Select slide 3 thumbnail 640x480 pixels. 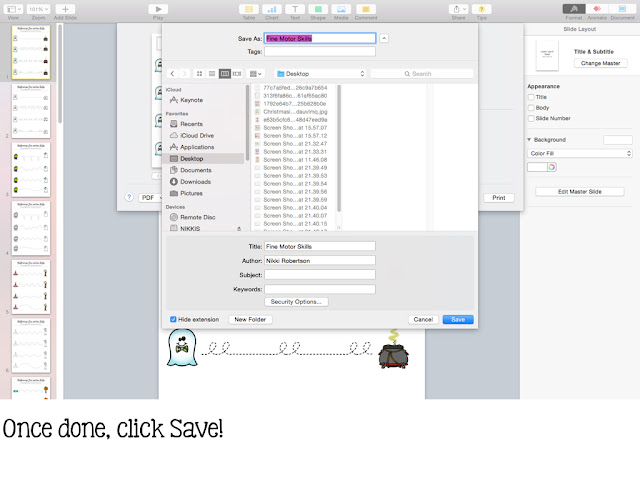coord(31,169)
